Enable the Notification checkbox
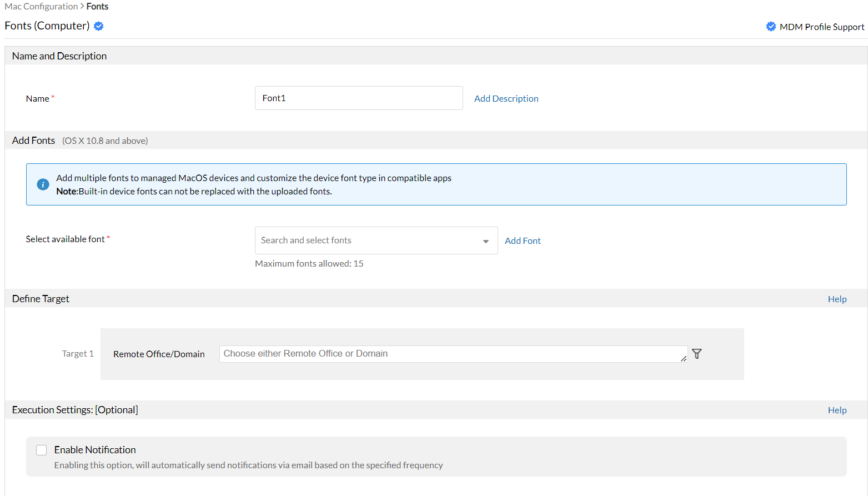 coord(42,450)
